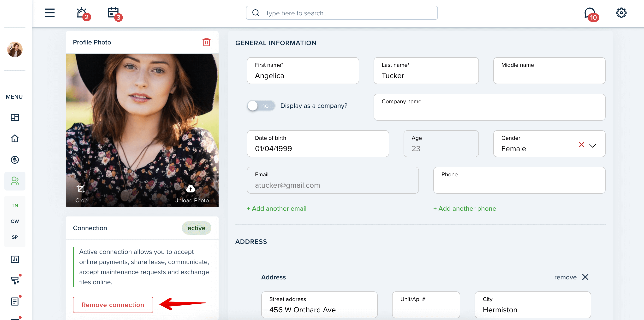Edit the Street address field

pos(319,305)
